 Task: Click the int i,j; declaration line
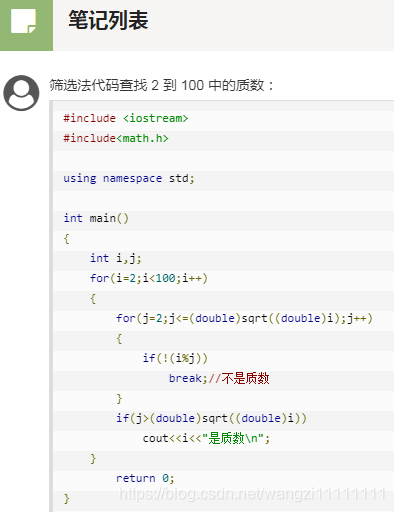coord(116,258)
